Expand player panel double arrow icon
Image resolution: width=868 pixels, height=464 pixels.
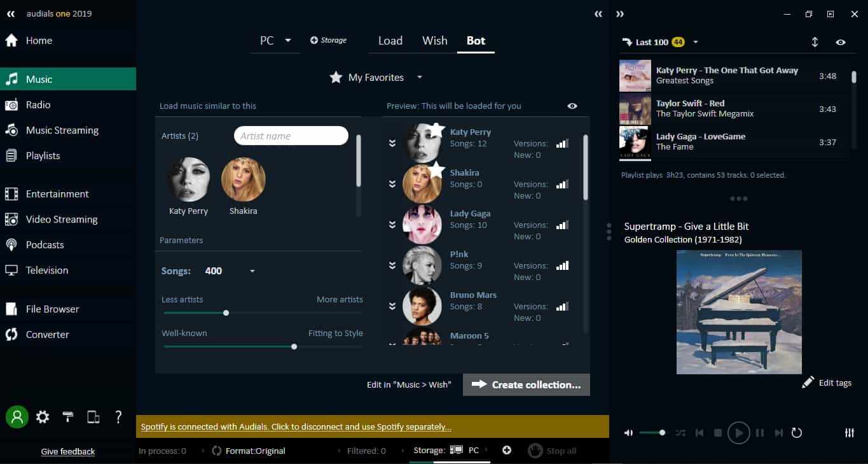(x=620, y=13)
